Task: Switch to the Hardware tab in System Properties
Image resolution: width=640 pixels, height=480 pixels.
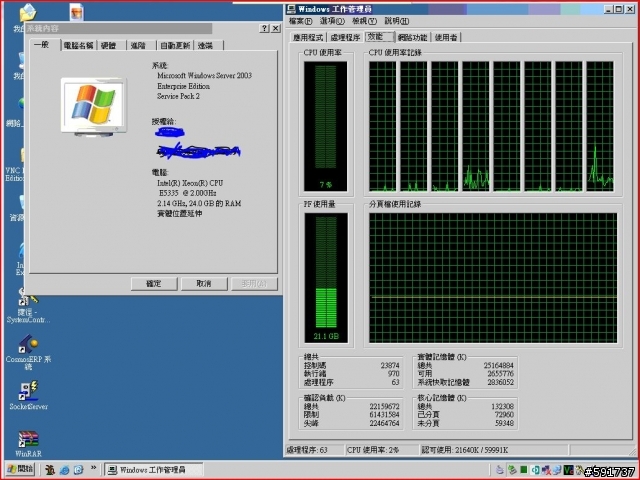Action: click(x=111, y=46)
